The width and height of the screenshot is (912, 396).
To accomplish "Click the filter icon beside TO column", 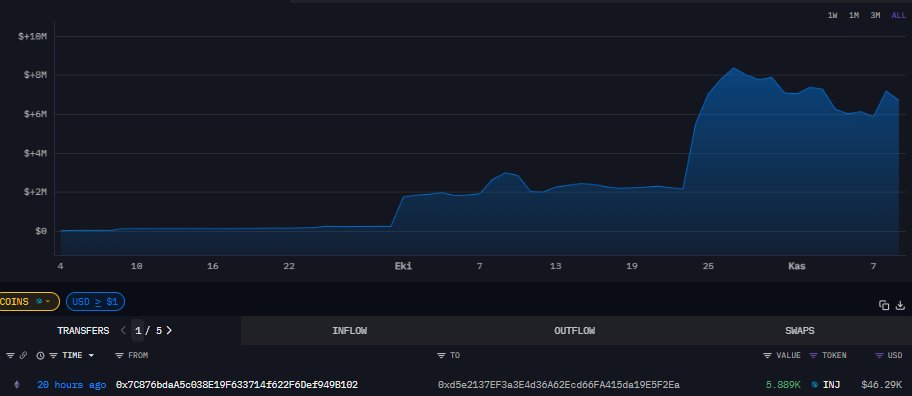I will [x=441, y=355].
